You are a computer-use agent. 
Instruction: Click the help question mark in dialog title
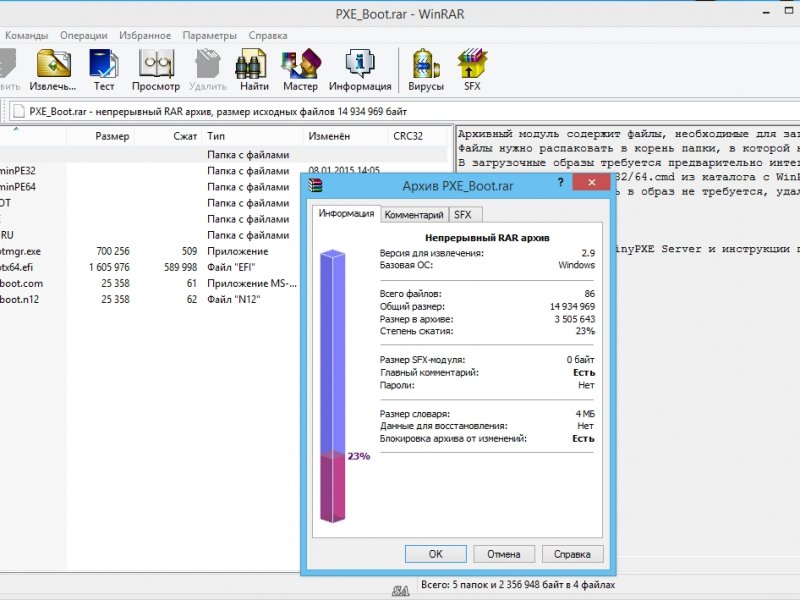click(x=560, y=182)
